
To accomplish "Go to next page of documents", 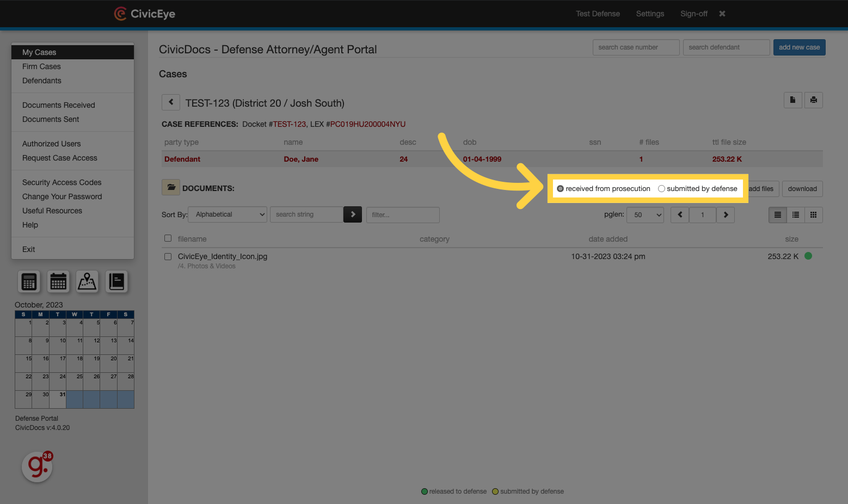I will point(726,215).
